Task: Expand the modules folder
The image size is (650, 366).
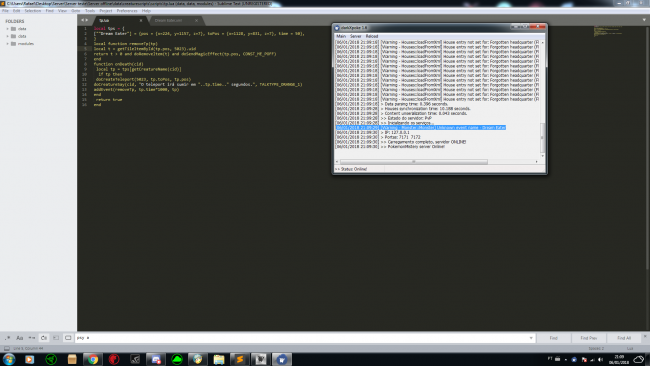Action: pos(7,44)
